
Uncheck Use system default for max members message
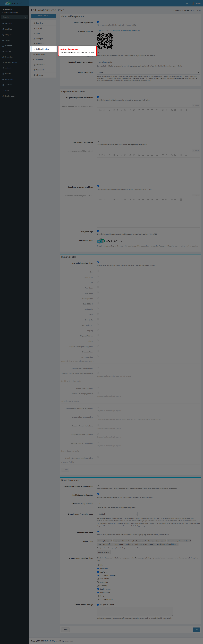click(98, 605)
